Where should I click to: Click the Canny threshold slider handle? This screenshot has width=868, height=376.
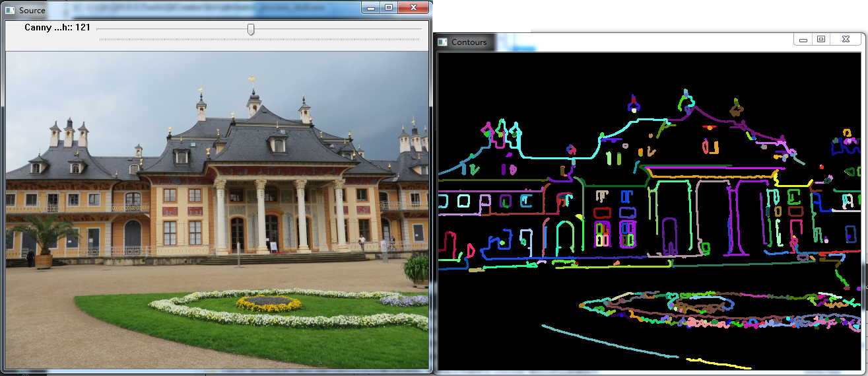click(251, 29)
